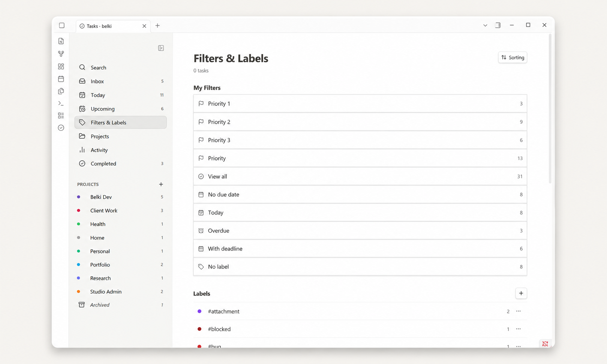Open the terminal prompt icon in rail
Image resolution: width=607 pixels, height=364 pixels.
[x=61, y=103]
